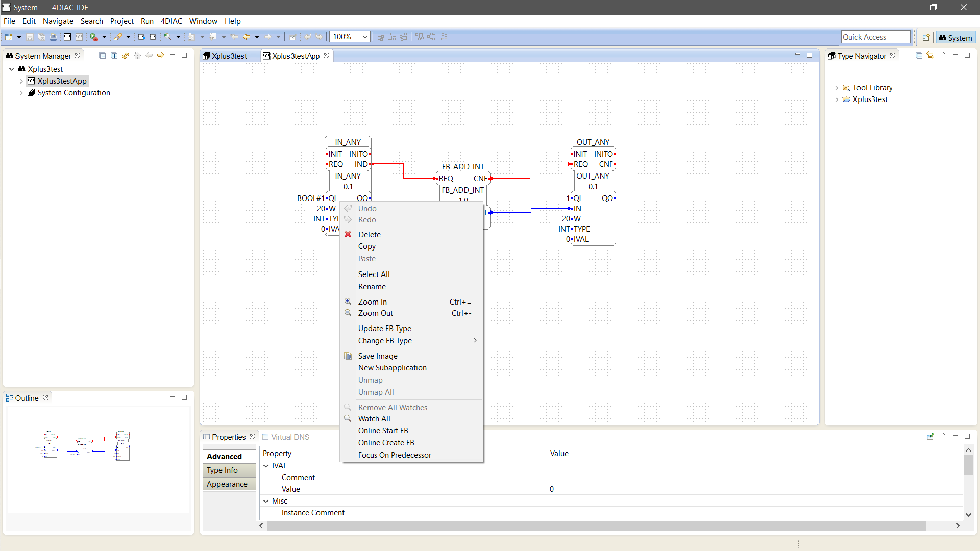Open the Search toolbar dropdown arrow

point(178,37)
